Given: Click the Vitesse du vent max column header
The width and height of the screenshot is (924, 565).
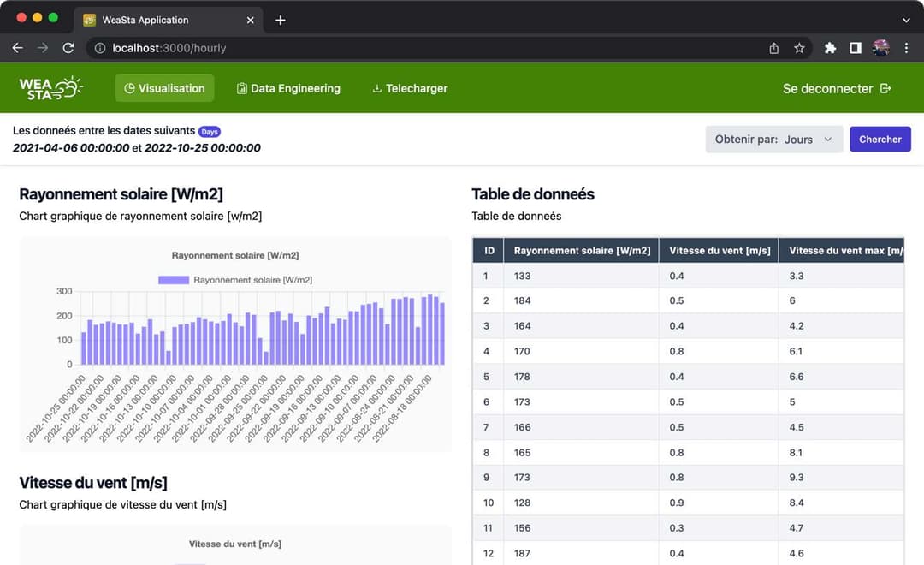Looking at the screenshot, I should point(842,251).
